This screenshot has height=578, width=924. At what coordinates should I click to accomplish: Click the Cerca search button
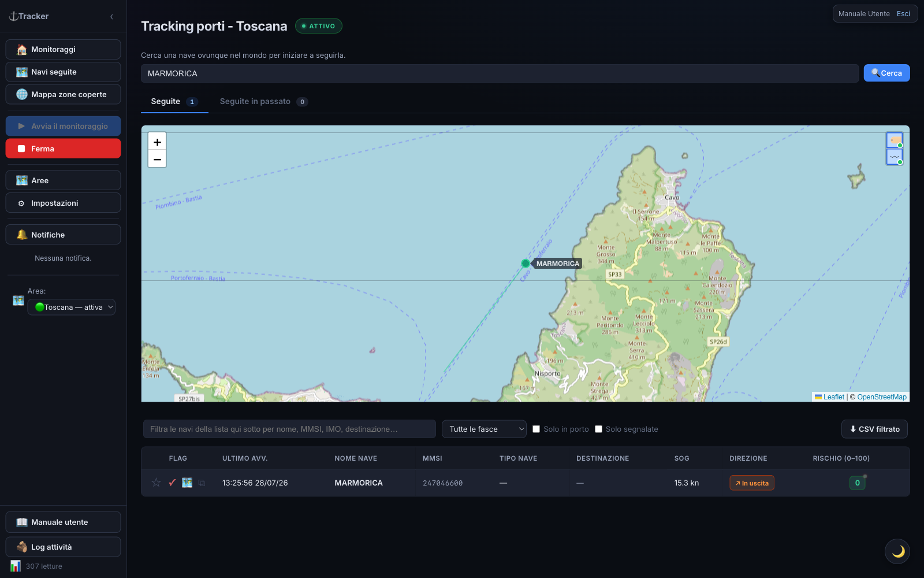pos(886,73)
